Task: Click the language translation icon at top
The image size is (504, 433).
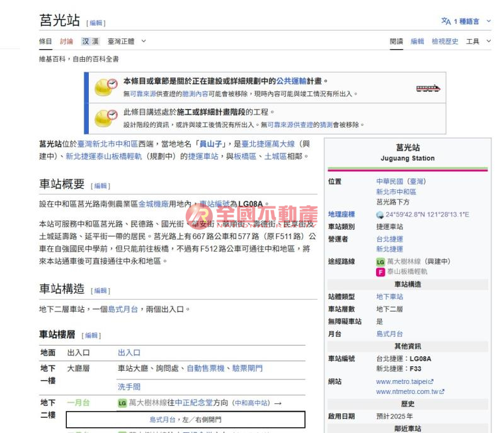Action: 446,21
